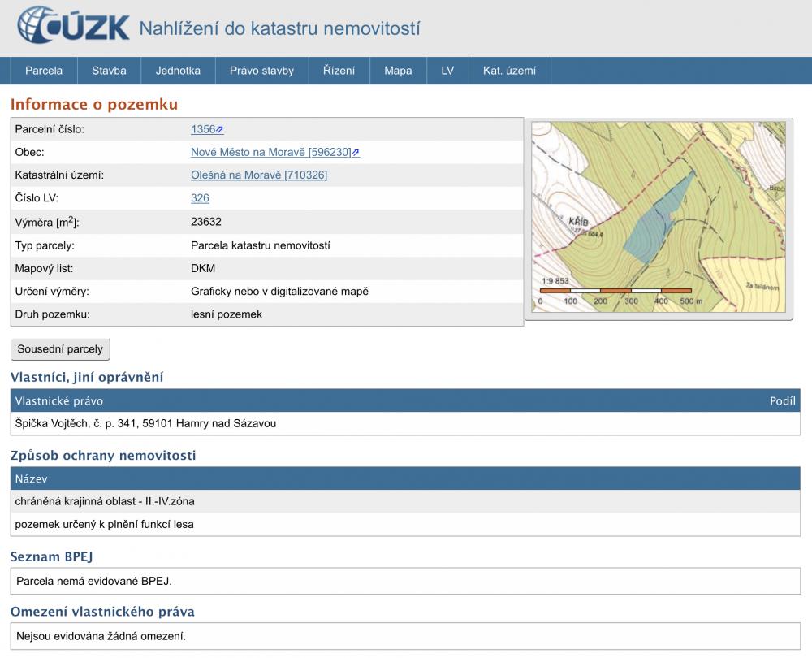The image size is (812, 658).
Task: Click parcel number 1356 link
Action: (202, 129)
